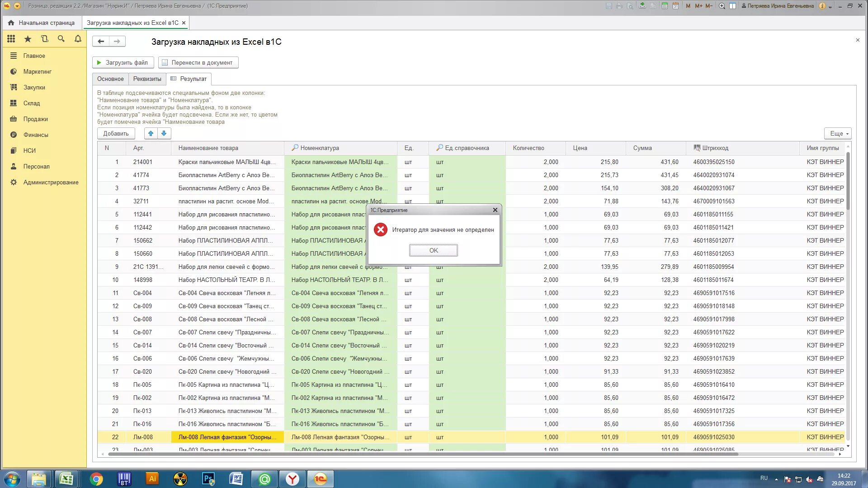The image size is (868, 488).
Task: Go back with left arrow button
Action: click(x=101, y=41)
